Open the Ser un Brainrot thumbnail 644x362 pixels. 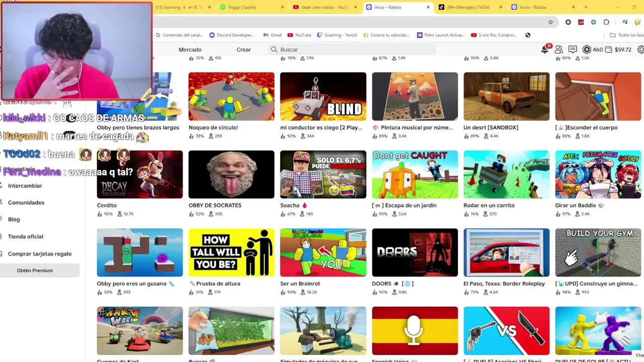[323, 252]
